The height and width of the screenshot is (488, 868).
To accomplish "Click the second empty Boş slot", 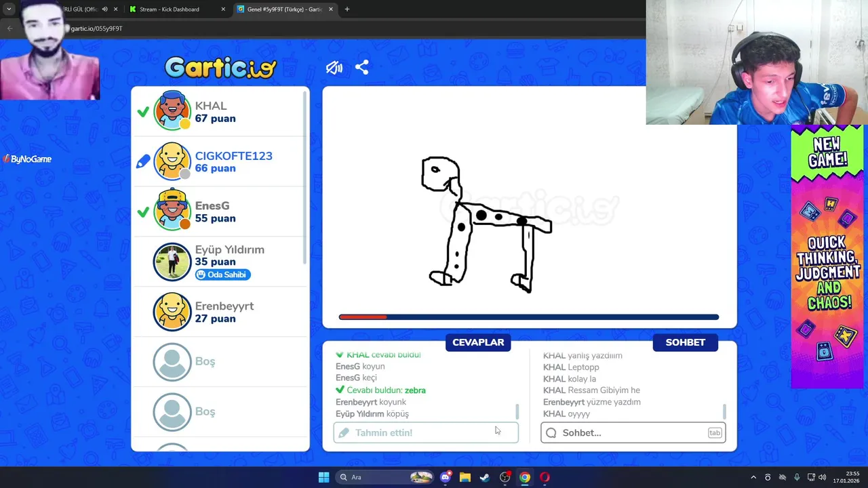I will pos(220,411).
